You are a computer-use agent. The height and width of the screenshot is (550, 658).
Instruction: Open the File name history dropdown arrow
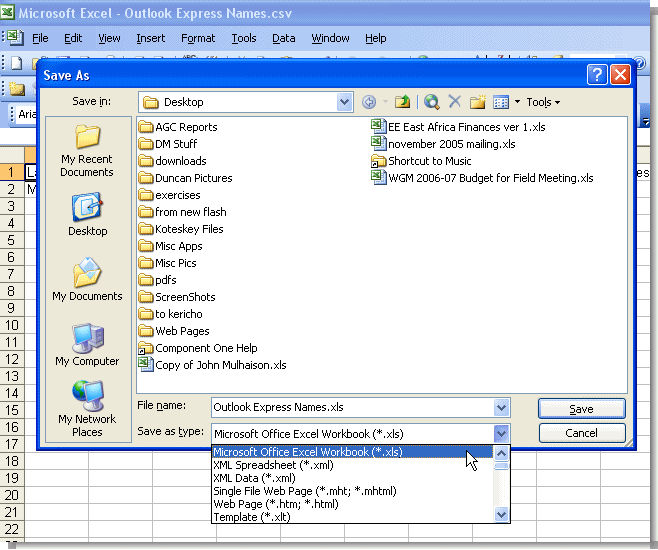[x=501, y=407]
